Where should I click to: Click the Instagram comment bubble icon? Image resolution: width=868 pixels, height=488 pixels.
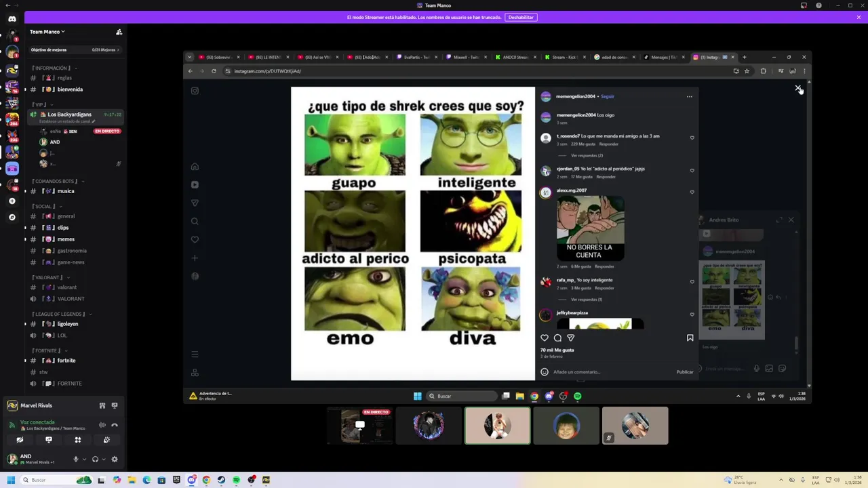point(557,338)
